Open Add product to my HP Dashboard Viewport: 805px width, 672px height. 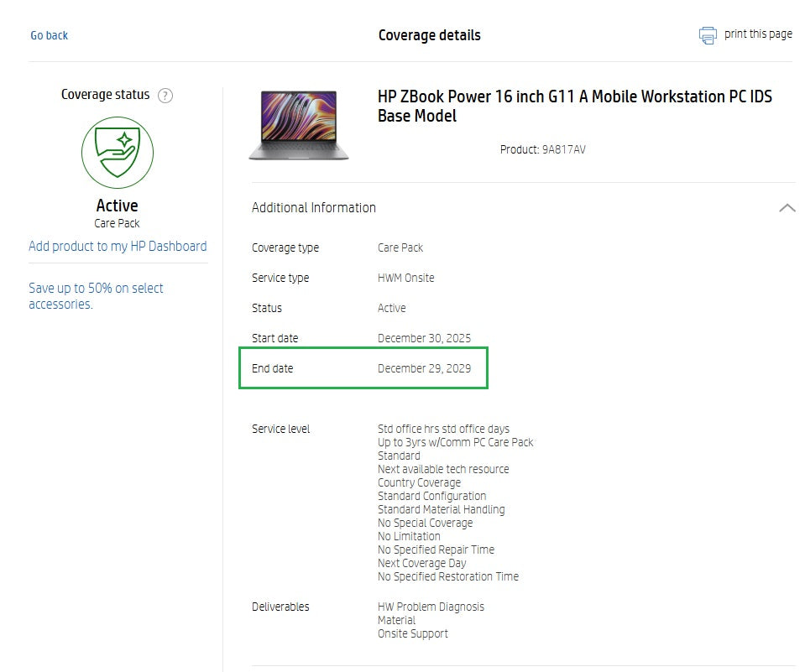(x=118, y=247)
